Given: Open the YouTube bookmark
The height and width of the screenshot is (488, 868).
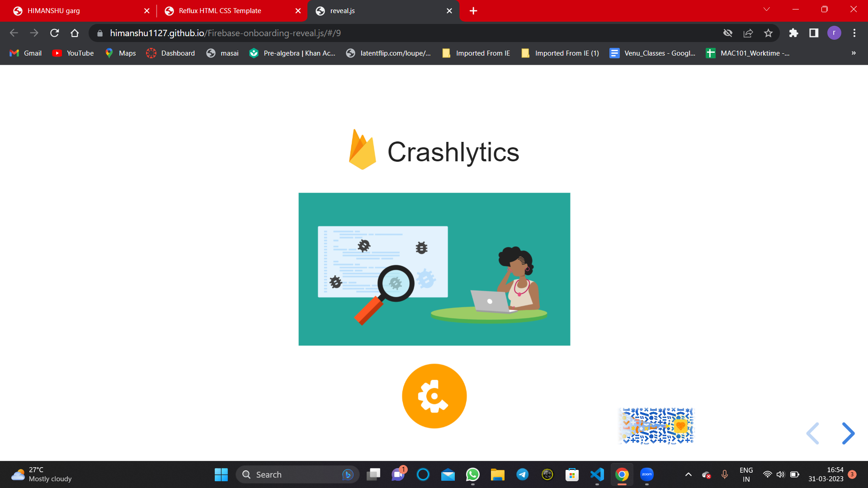Looking at the screenshot, I should pos(73,53).
